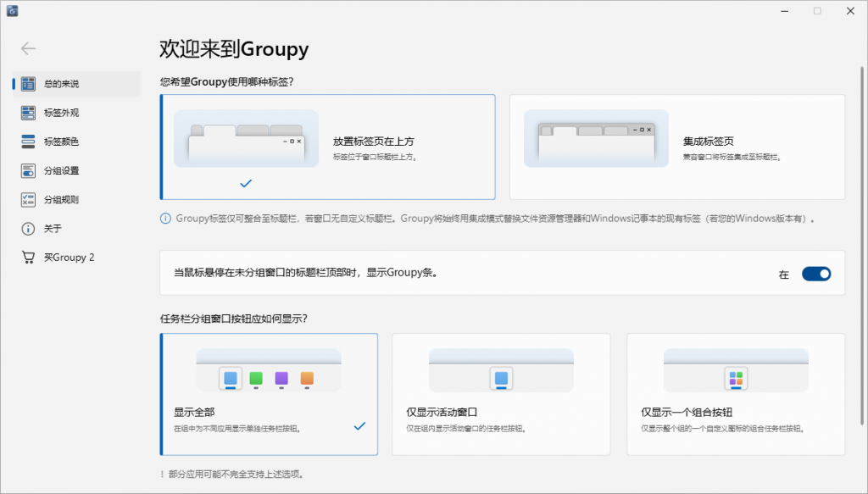Select the 总的来说 sidebar icon
This screenshot has height=494, width=868.
(x=26, y=85)
